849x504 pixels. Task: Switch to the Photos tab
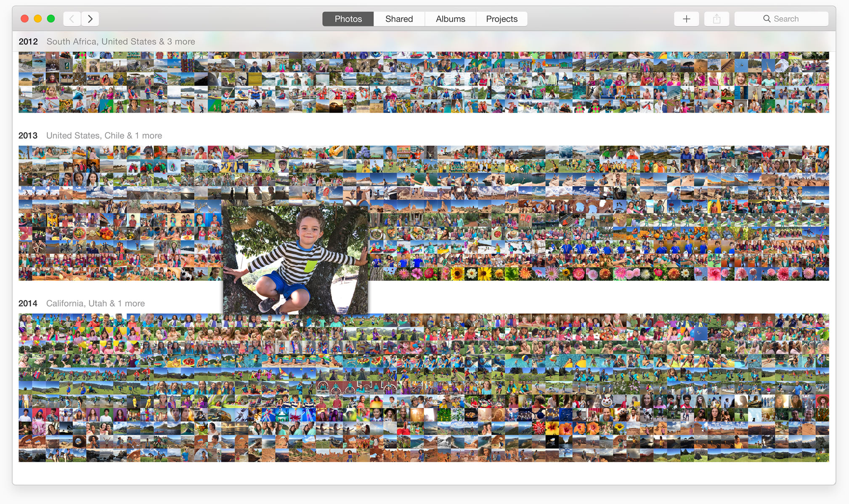(348, 19)
